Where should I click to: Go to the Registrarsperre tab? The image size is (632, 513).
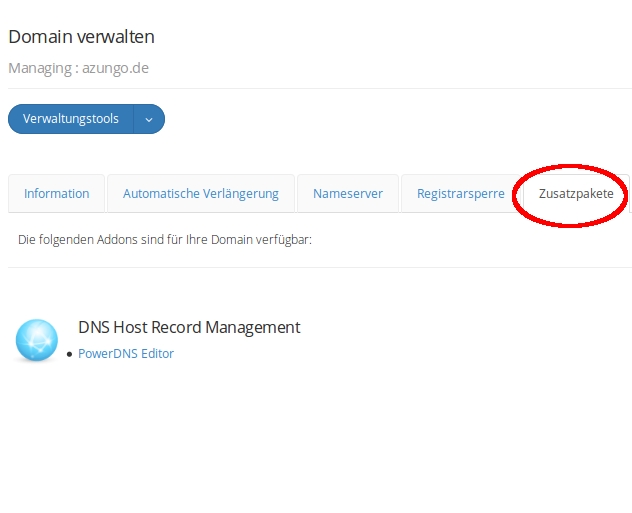(x=461, y=193)
